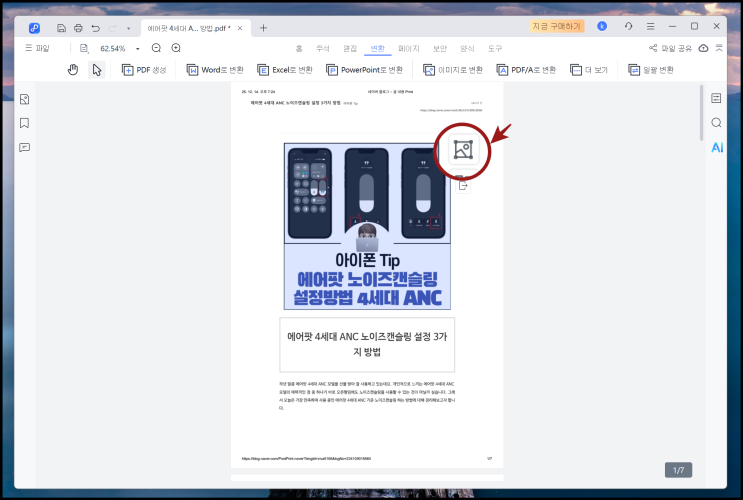Open the properties panel icon on right sidebar
The image size is (743, 500).
tap(716, 98)
